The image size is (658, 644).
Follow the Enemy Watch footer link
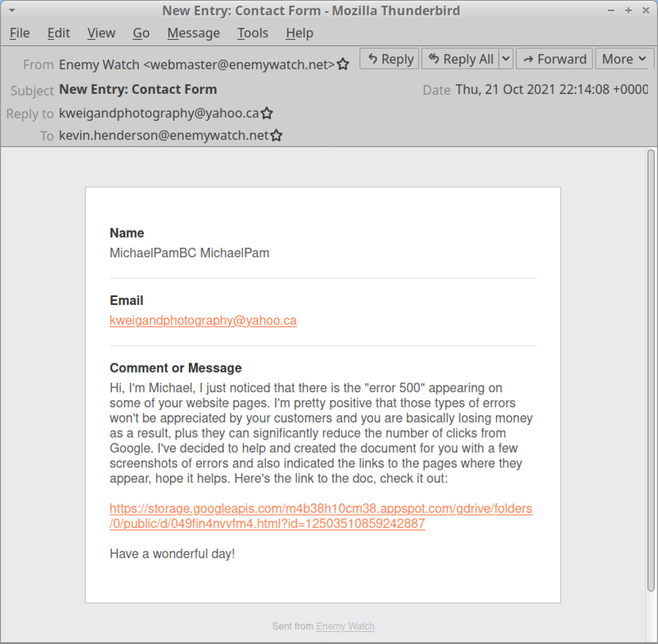345,626
